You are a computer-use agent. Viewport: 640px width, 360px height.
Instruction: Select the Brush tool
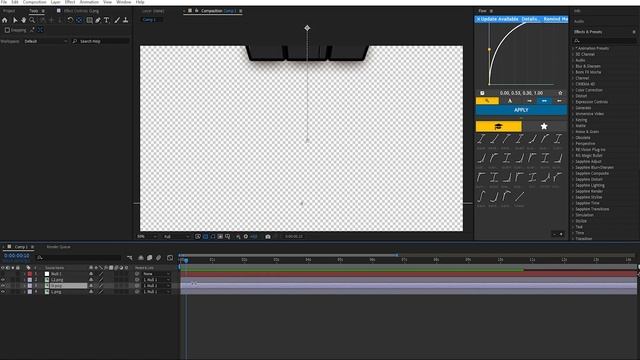click(117, 20)
